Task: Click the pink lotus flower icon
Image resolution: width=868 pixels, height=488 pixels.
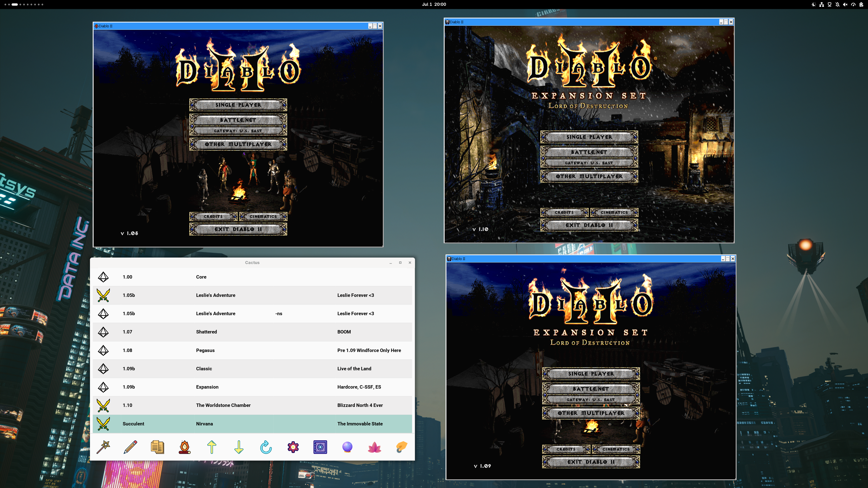Action: coord(374,447)
